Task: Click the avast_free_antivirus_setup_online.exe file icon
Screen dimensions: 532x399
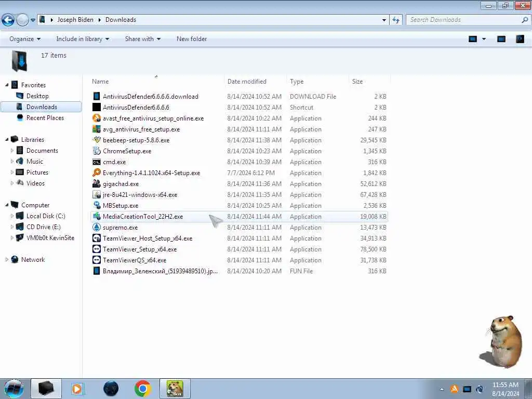Action: pos(97,118)
